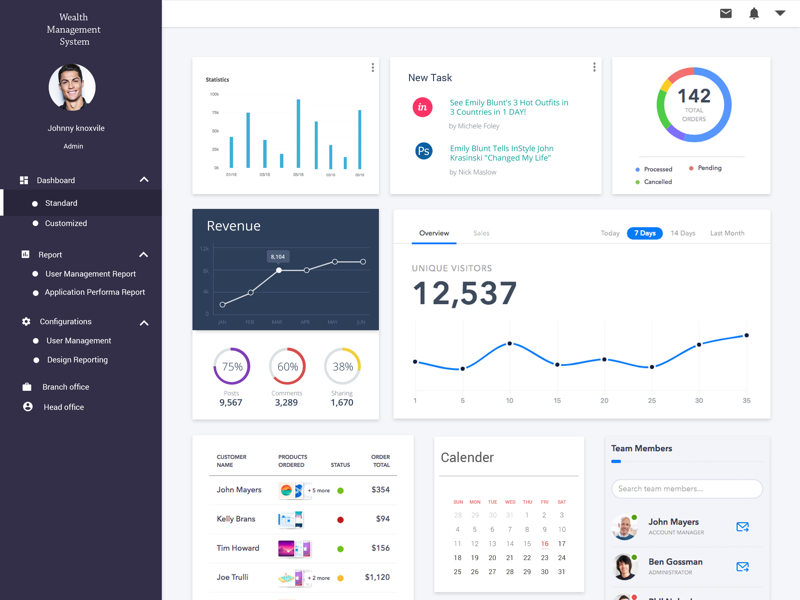Click the Dashboard grid icon in sidebar
Image resolution: width=800 pixels, height=600 pixels.
click(x=22, y=180)
